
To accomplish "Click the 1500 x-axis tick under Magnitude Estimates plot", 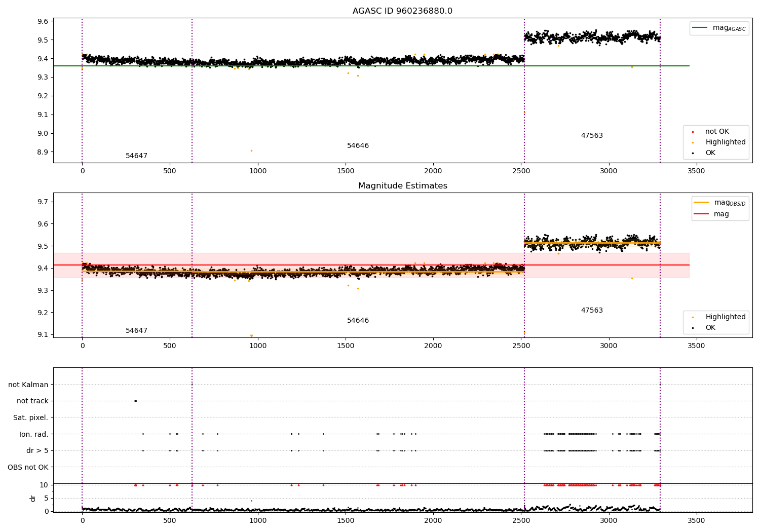I will (346, 346).
